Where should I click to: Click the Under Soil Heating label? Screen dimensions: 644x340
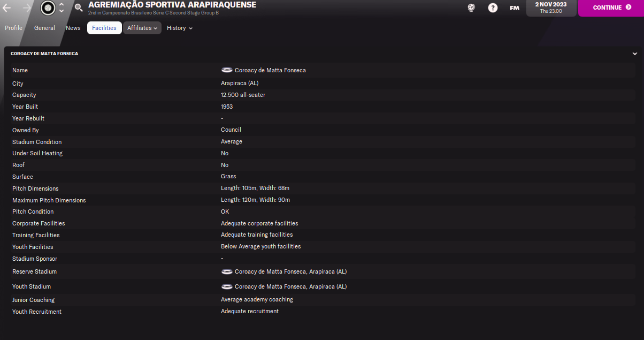coord(37,153)
